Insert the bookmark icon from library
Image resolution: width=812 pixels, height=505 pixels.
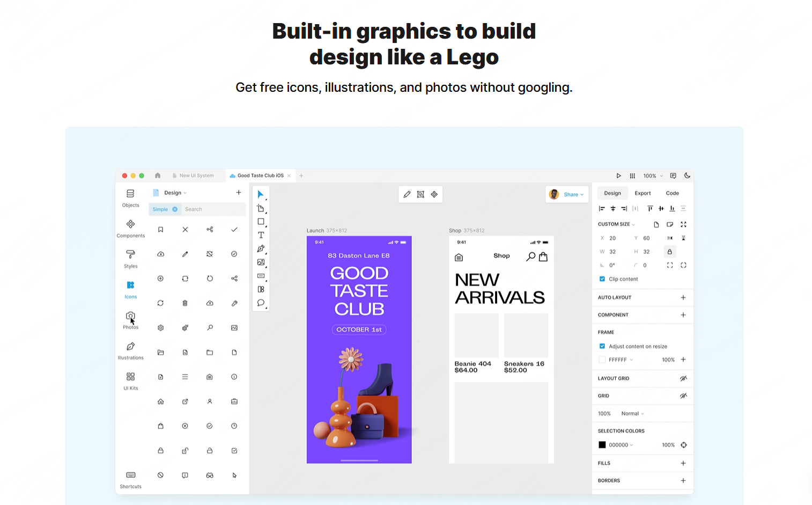click(x=160, y=230)
